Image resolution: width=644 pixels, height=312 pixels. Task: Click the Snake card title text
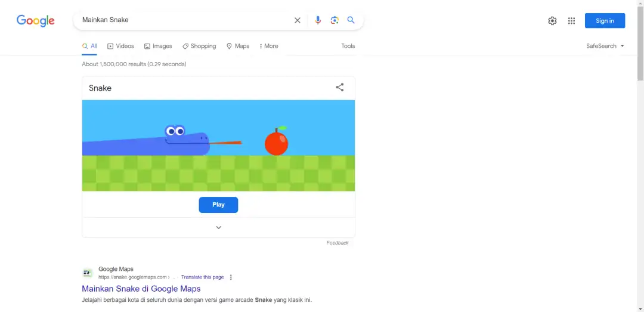tap(100, 88)
